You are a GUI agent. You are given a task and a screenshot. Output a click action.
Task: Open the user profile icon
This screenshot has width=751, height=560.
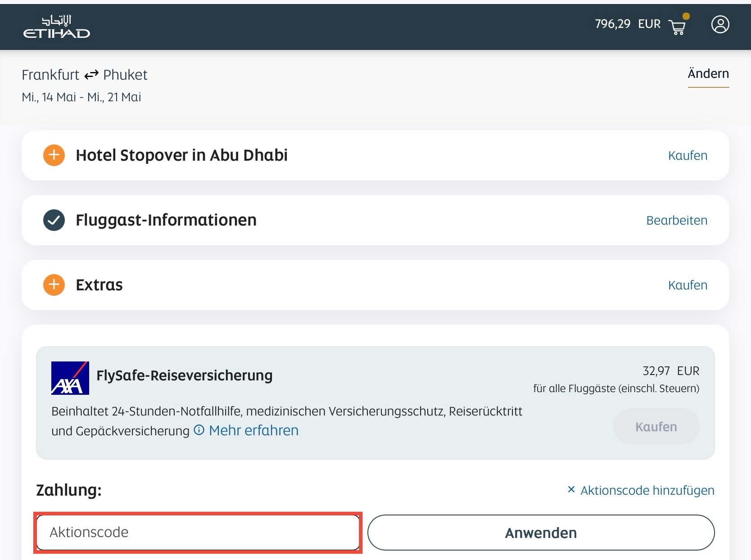click(x=720, y=24)
